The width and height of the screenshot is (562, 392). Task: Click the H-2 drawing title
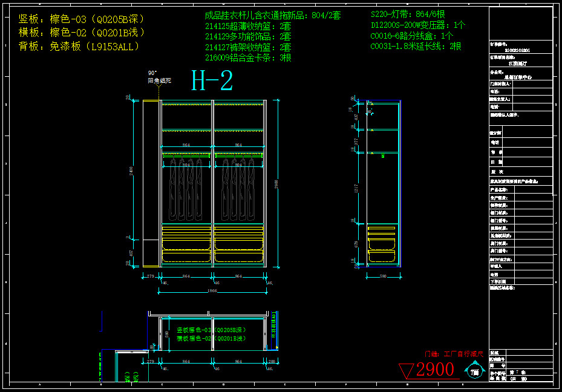tap(212, 81)
